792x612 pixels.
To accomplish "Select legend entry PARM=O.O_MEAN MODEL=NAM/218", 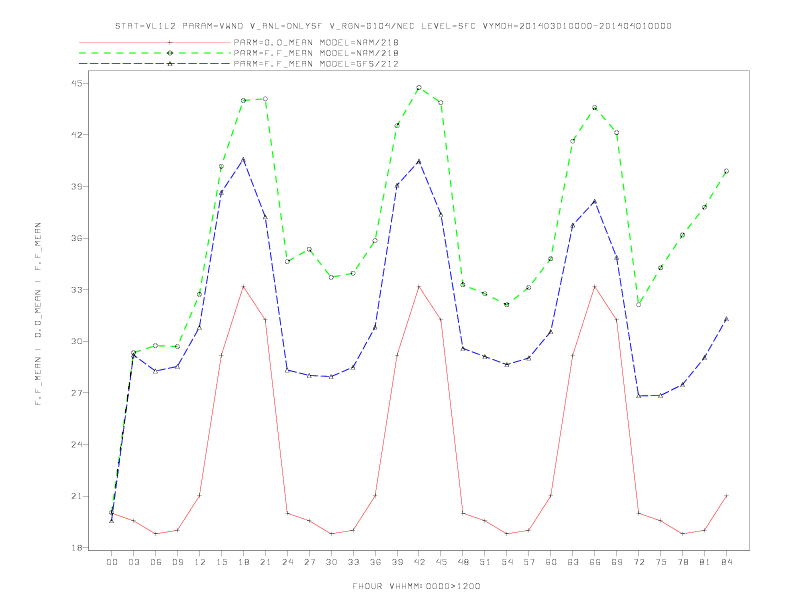I will click(316, 42).
